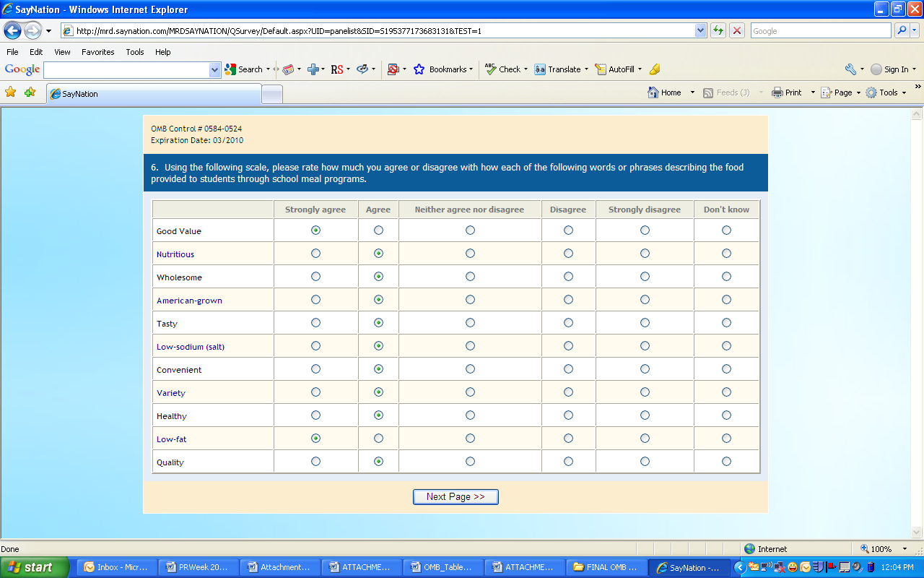Click the Google toolbar wrench settings icon

pyautogui.click(x=850, y=69)
